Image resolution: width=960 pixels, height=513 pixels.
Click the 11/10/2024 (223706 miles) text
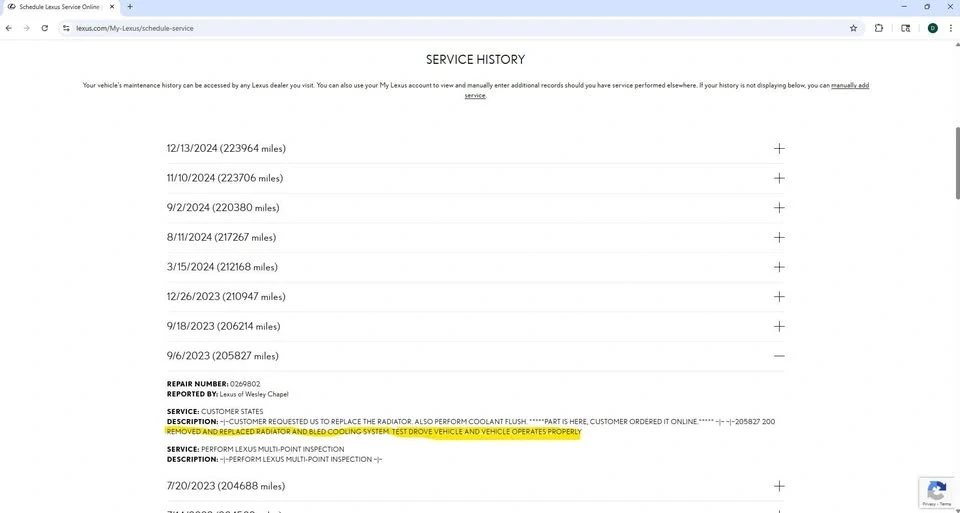(225, 178)
